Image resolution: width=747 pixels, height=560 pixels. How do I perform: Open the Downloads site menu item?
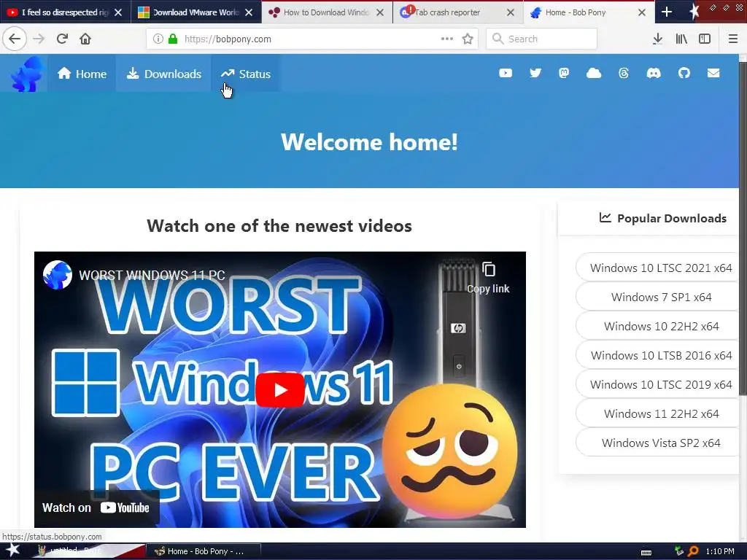164,74
